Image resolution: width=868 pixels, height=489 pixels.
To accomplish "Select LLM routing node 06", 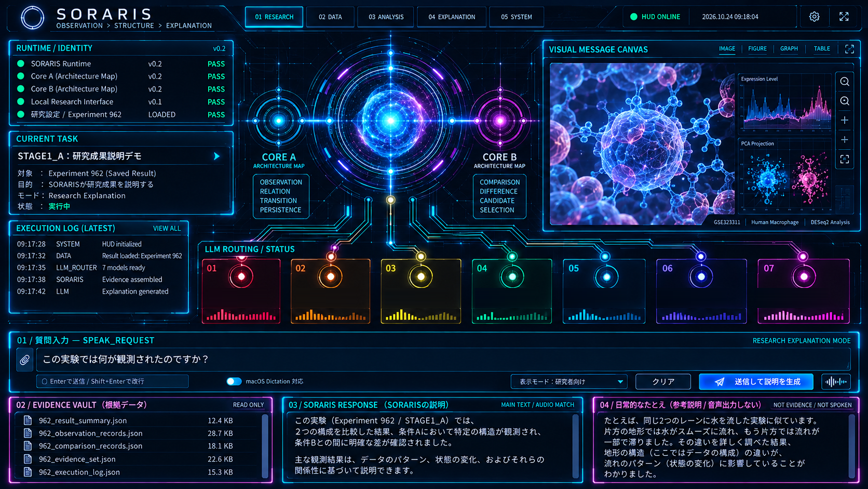I will coord(701,291).
